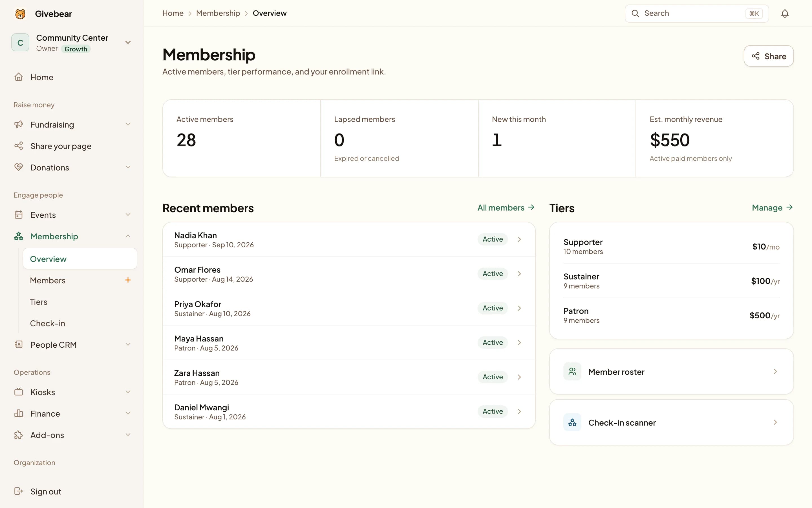Expand the Kiosks section
Image resolution: width=812 pixels, height=508 pixels.
pyautogui.click(x=128, y=392)
